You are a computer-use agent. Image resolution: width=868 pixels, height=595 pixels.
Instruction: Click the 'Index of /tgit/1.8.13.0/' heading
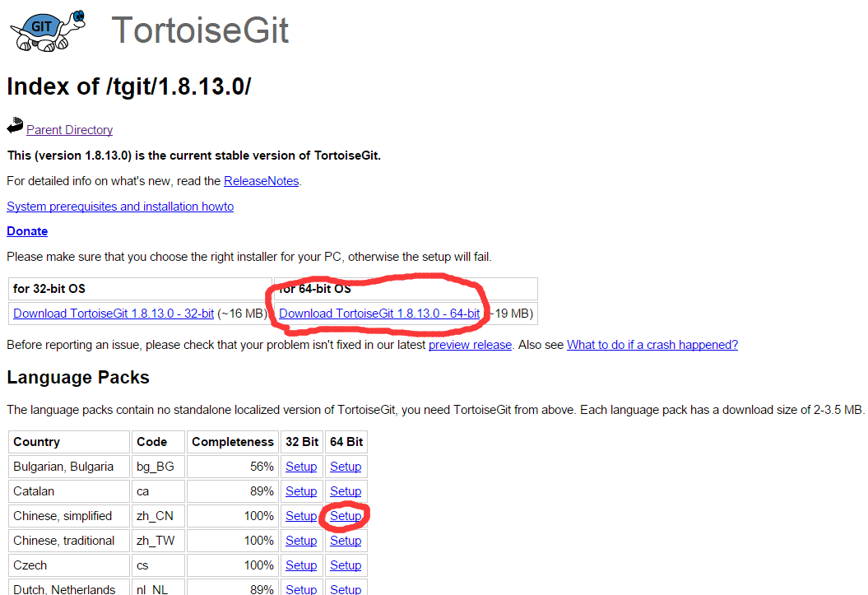coord(129,86)
